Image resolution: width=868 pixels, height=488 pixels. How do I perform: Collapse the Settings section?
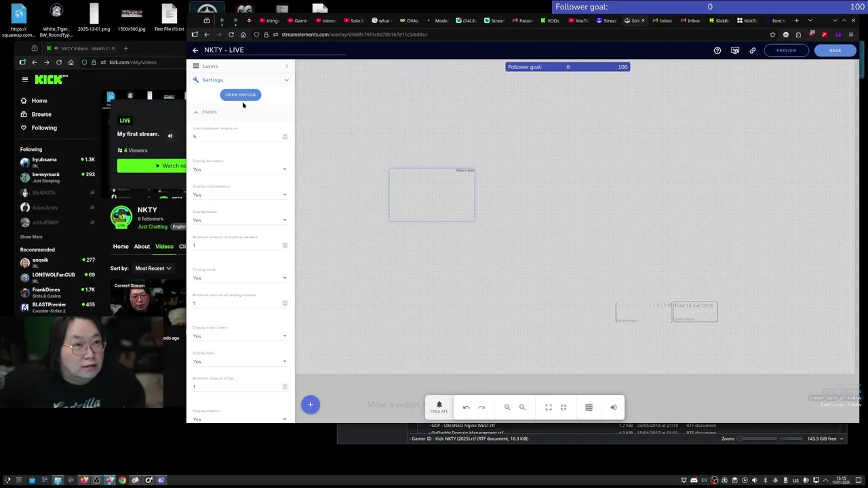coord(240,80)
